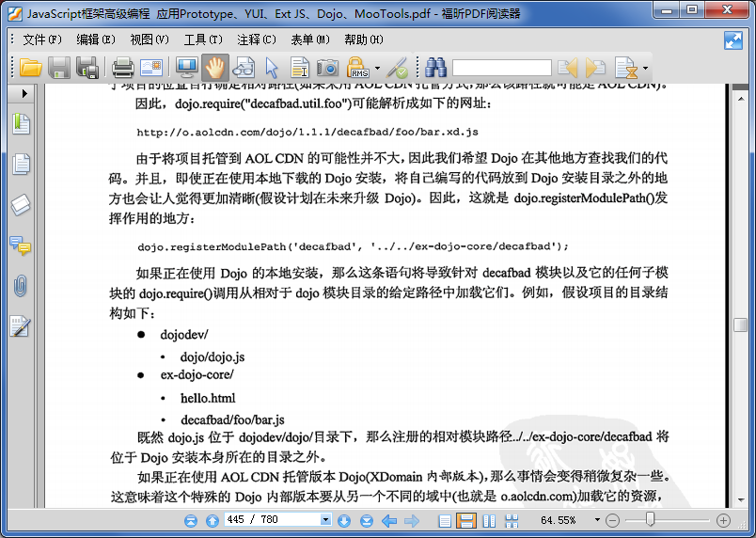756x538 pixels.
Task: Go back to previous view
Action: pos(388,521)
